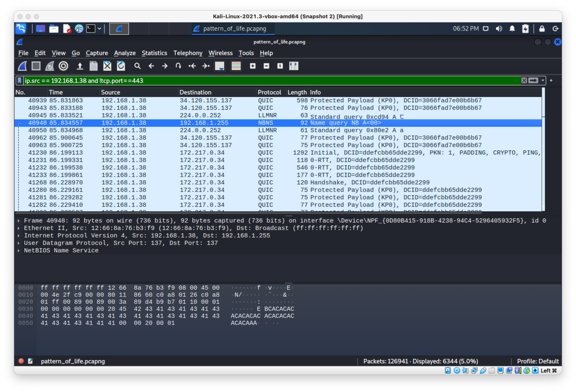Restart the current capture
576x392 pixels.
[50, 66]
